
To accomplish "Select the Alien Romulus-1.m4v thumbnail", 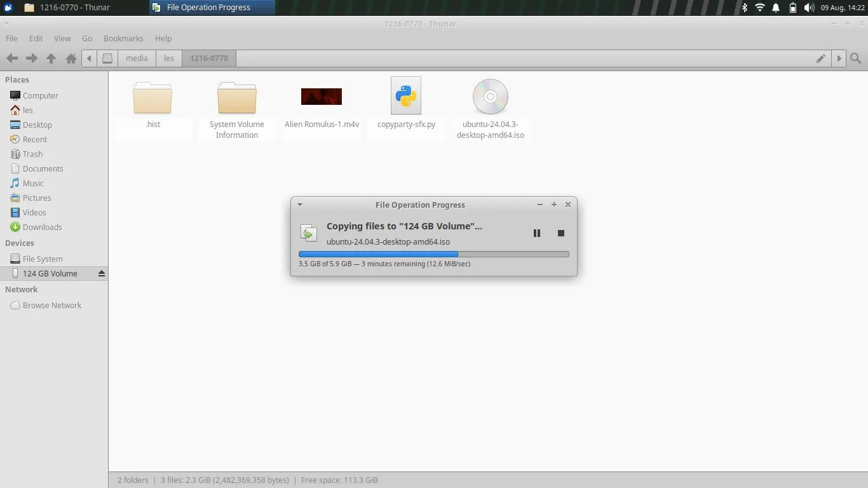I will pyautogui.click(x=322, y=97).
